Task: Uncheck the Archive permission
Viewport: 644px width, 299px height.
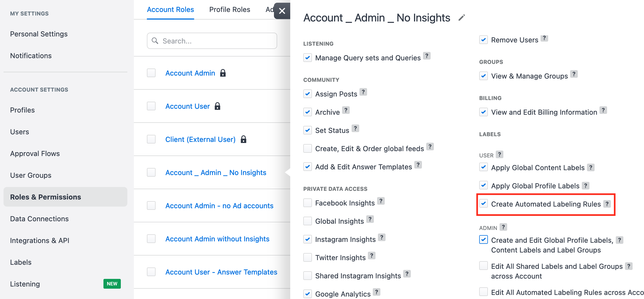Action: [307, 112]
